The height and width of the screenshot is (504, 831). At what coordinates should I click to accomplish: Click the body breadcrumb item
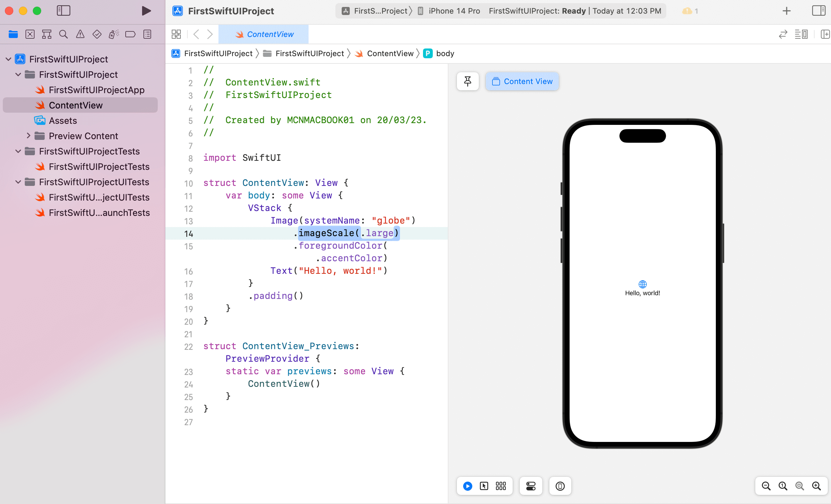click(x=445, y=53)
